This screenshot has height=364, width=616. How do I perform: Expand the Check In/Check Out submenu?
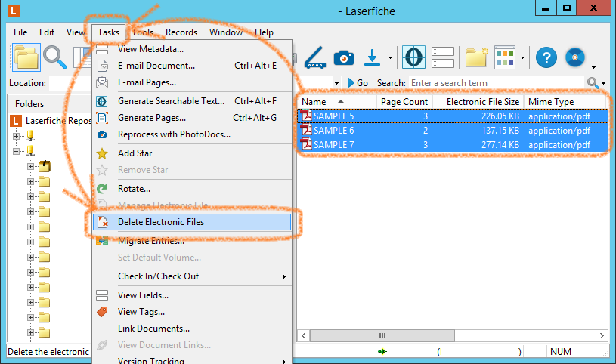pos(284,276)
